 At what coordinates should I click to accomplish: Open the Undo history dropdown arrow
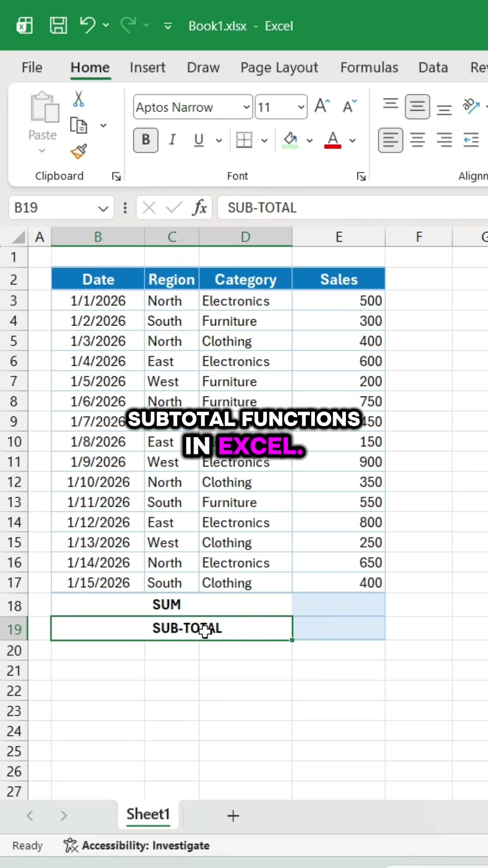click(x=106, y=25)
